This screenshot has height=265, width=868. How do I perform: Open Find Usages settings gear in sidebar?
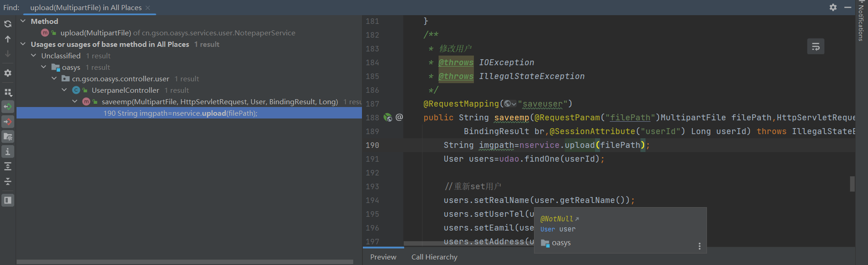pos(8,73)
